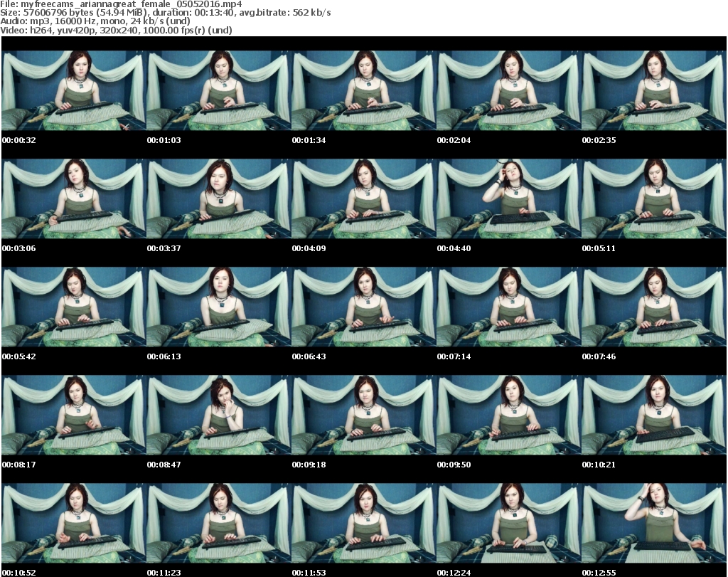
Task: Click the 'Video: h264, yuv420p' info line
Action: click(116, 30)
